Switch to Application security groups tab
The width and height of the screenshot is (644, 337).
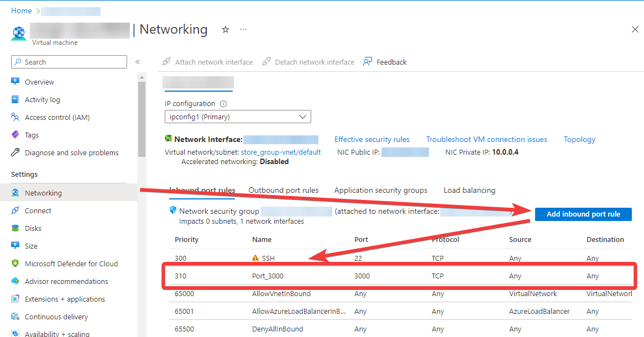coord(381,191)
